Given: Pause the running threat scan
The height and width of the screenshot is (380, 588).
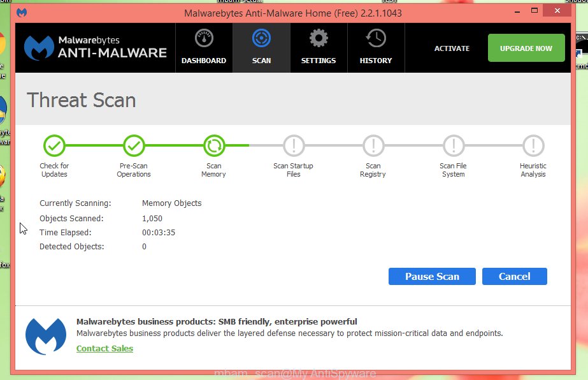Looking at the screenshot, I should [x=432, y=276].
